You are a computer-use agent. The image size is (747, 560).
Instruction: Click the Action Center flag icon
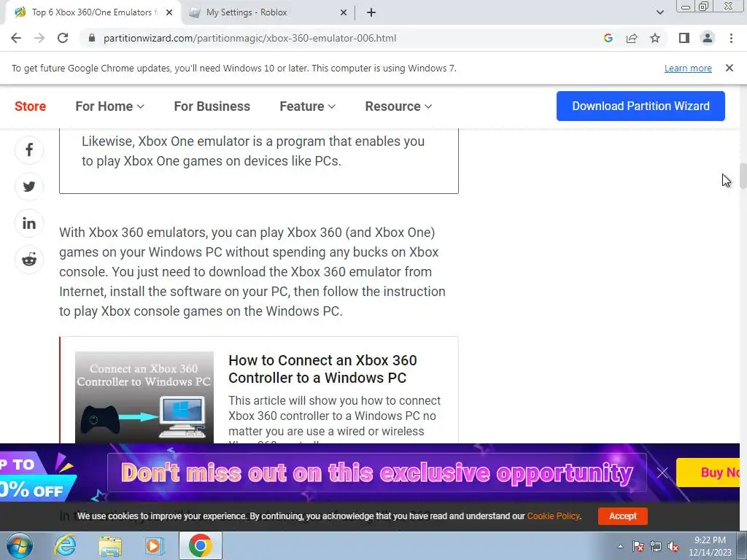tap(638, 546)
